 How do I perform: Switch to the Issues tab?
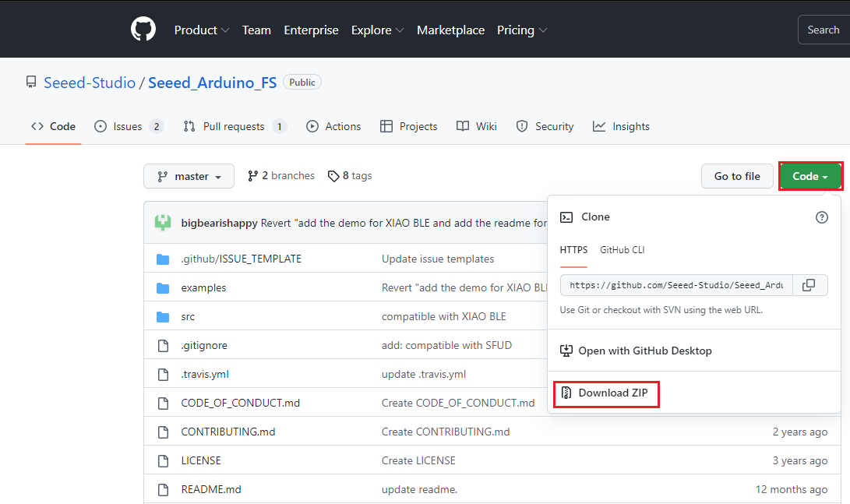129,126
